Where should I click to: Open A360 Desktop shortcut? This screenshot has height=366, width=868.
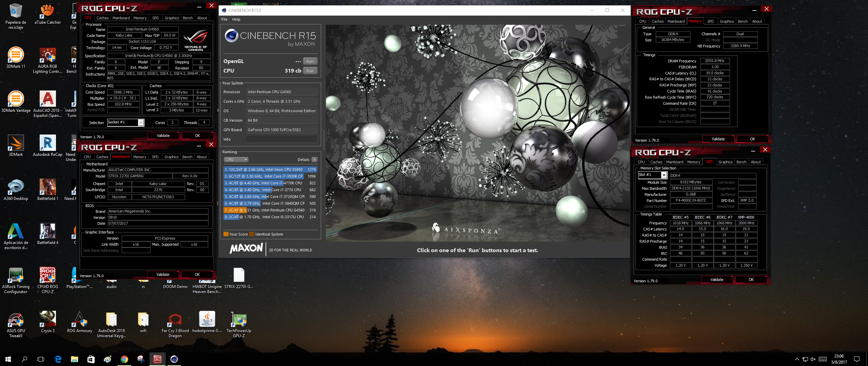[x=16, y=190]
